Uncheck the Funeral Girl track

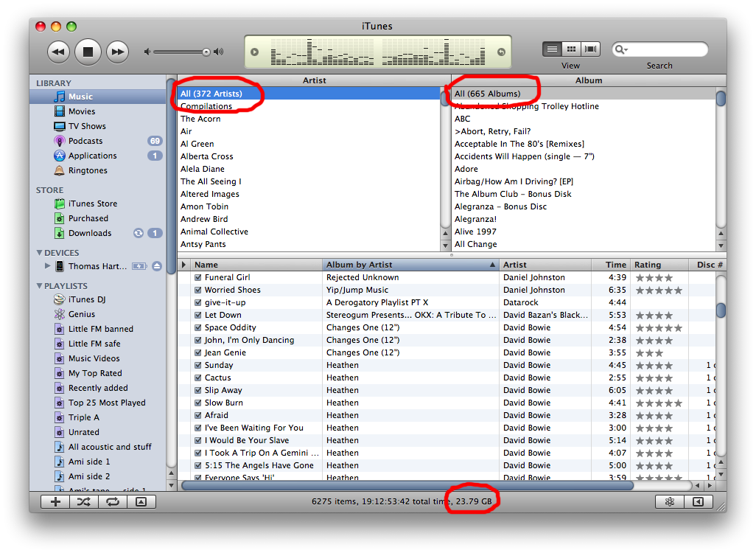click(x=197, y=277)
